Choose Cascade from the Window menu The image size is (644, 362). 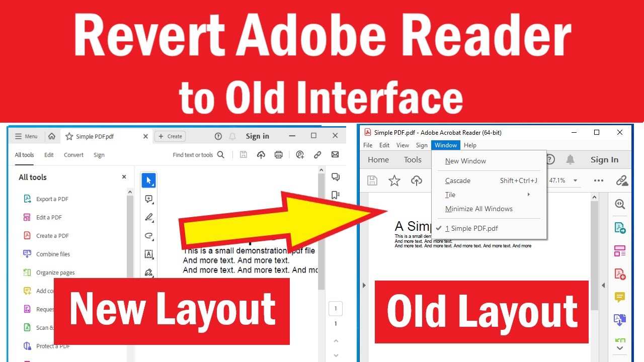click(489, 180)
